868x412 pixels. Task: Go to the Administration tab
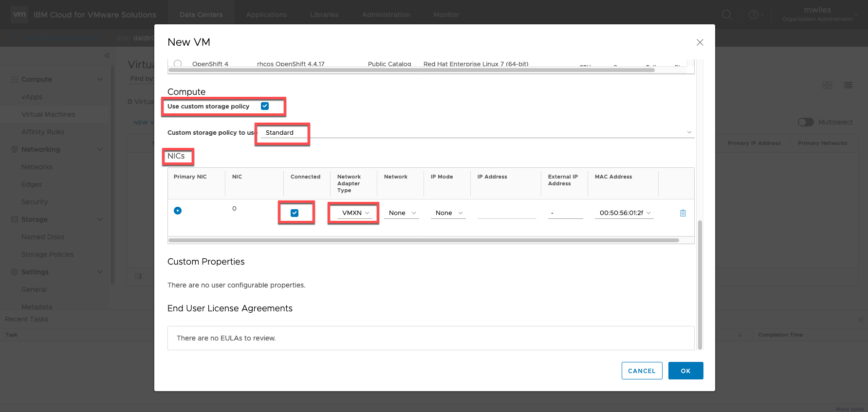coord(386,15)
